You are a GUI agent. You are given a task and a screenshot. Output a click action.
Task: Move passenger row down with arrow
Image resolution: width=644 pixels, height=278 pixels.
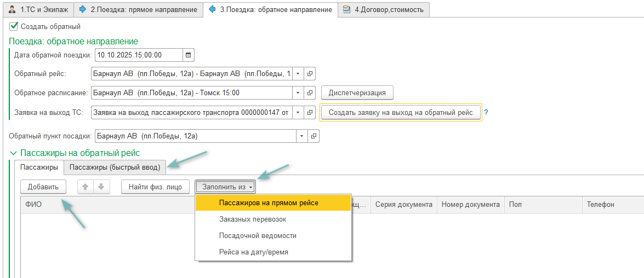tap(101, 187)
